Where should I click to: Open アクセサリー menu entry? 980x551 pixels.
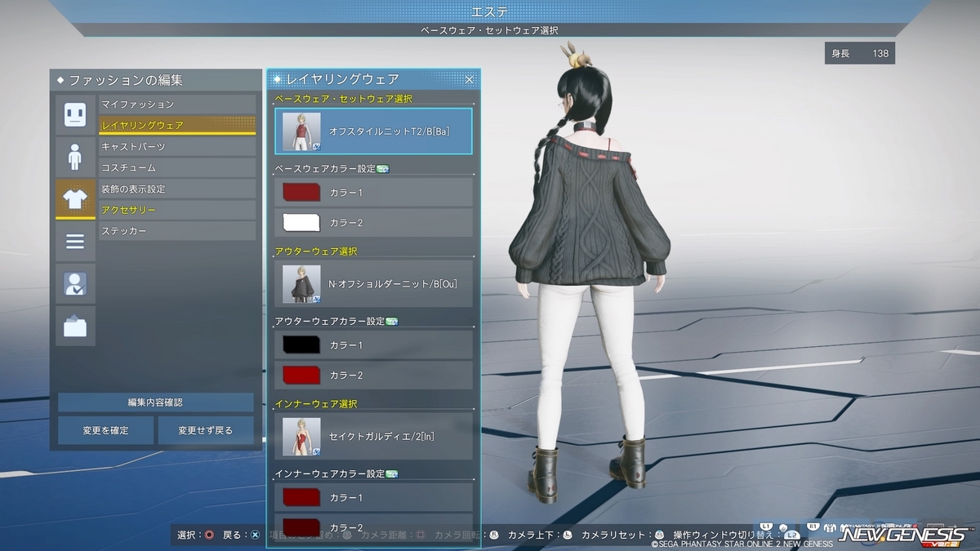pos(177,211)
